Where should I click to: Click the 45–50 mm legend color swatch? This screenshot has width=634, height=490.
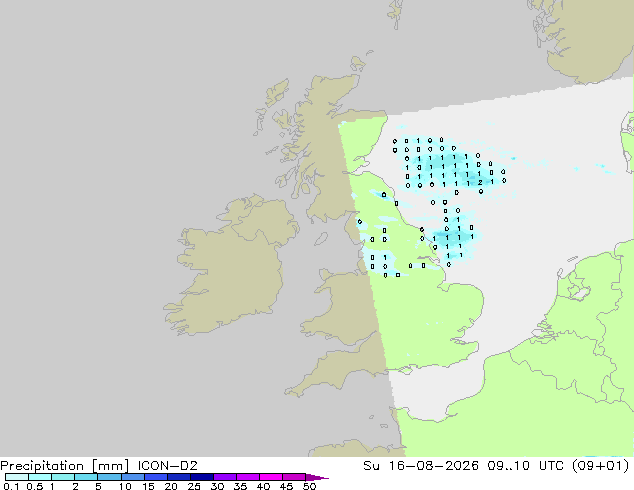pyautogui.click(x=294, y=477)
